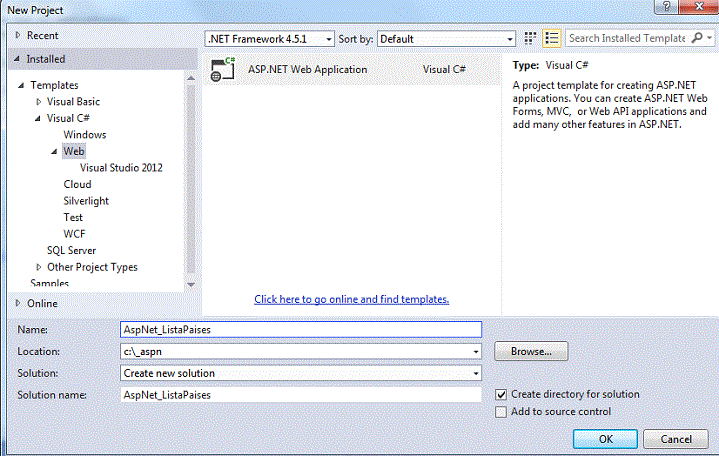
Task: Click the search magnifier icon
Action: (697, 38)
